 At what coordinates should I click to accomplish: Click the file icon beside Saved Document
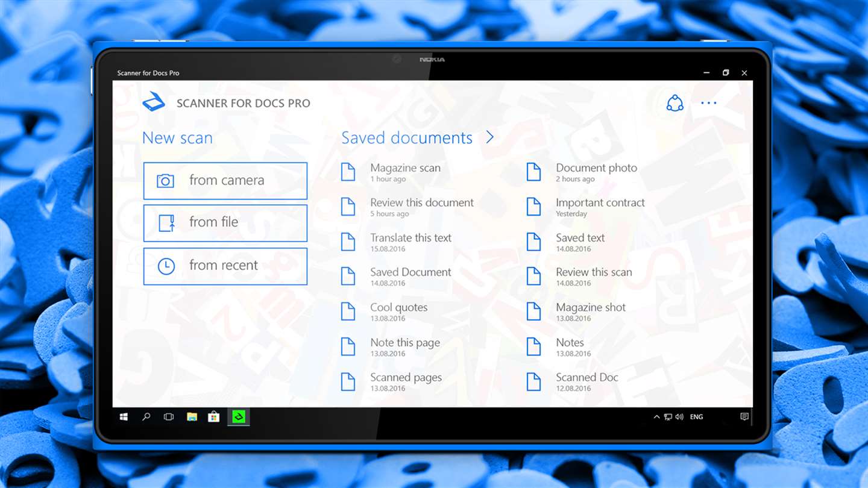pyautogui.click(x=348, y=276)
